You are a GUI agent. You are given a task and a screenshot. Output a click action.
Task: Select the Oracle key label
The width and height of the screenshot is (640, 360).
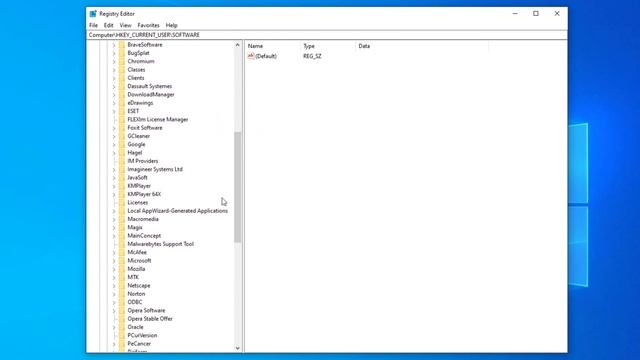click(135, 327)
